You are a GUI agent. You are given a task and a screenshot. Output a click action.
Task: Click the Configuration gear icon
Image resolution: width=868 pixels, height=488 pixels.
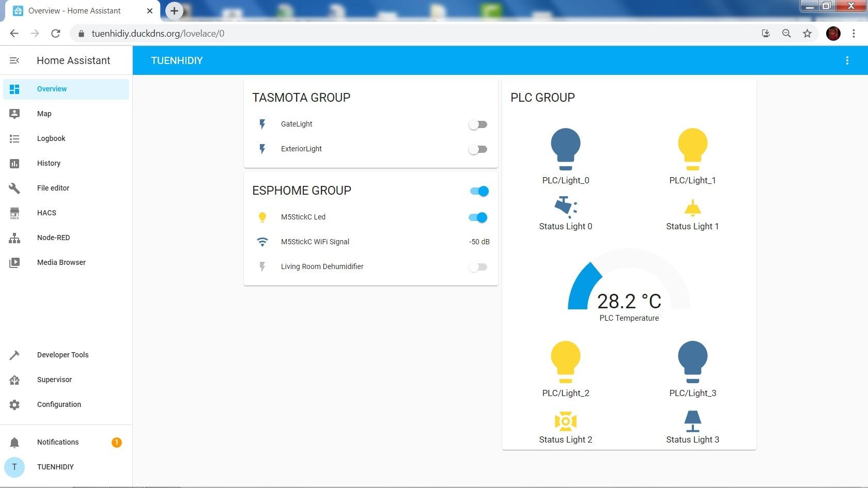coord(14,404)
